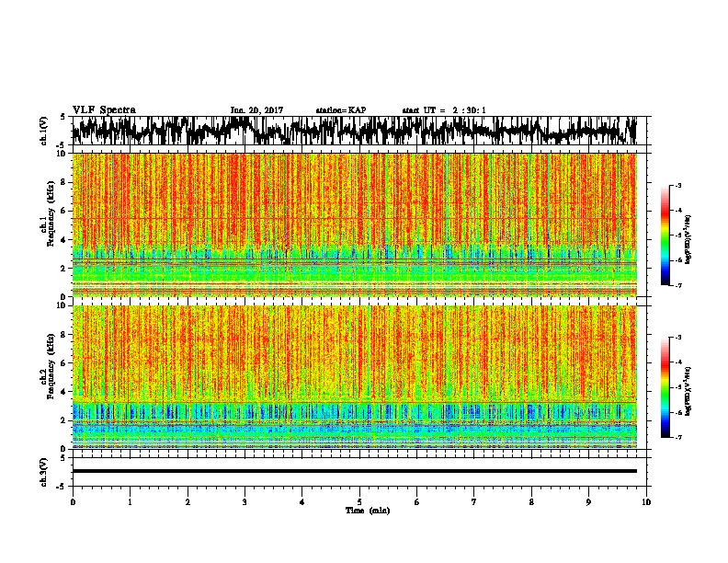728x563 pixels.
Task: Click the '6' kHz tick on ch.2 spectrogram
Action: coord(63,363)
